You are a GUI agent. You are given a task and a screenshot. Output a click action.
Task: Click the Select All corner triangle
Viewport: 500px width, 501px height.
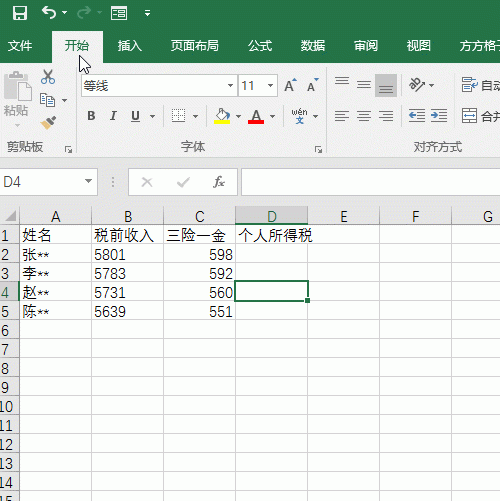coord(10,216)
